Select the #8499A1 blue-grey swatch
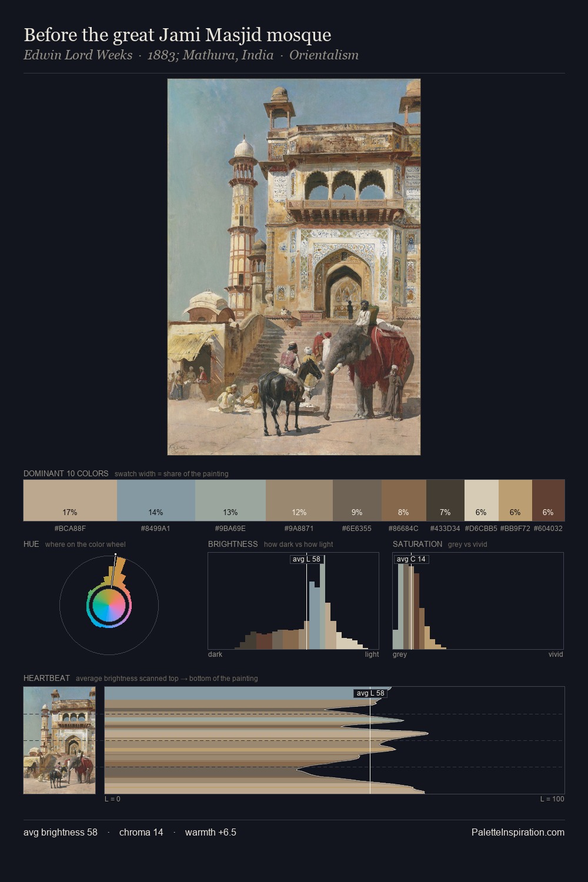 156,500
